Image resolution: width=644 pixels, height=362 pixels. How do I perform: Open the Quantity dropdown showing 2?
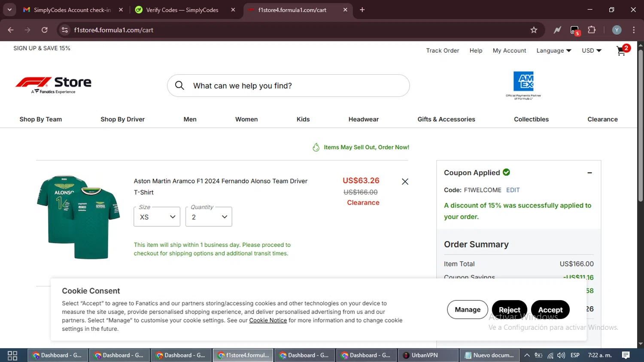(x=209, y=217)
